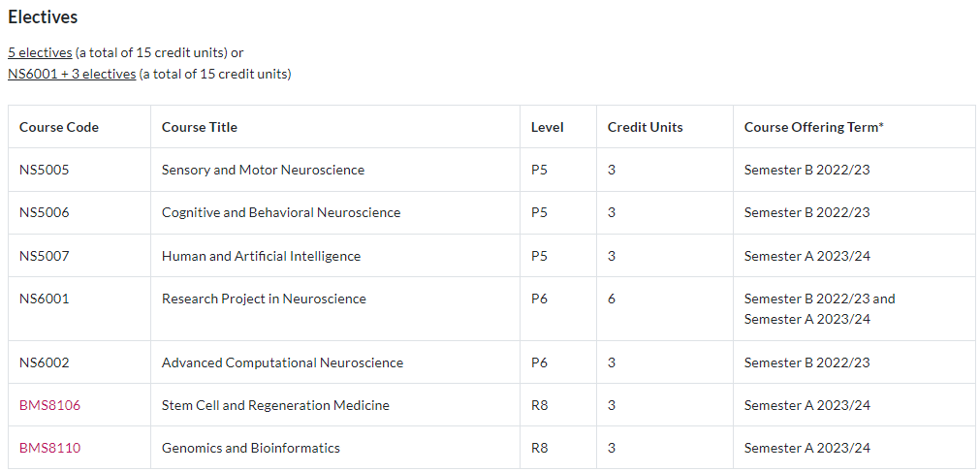
Task: Open the BMS8110 course code link
Action: 50,448
